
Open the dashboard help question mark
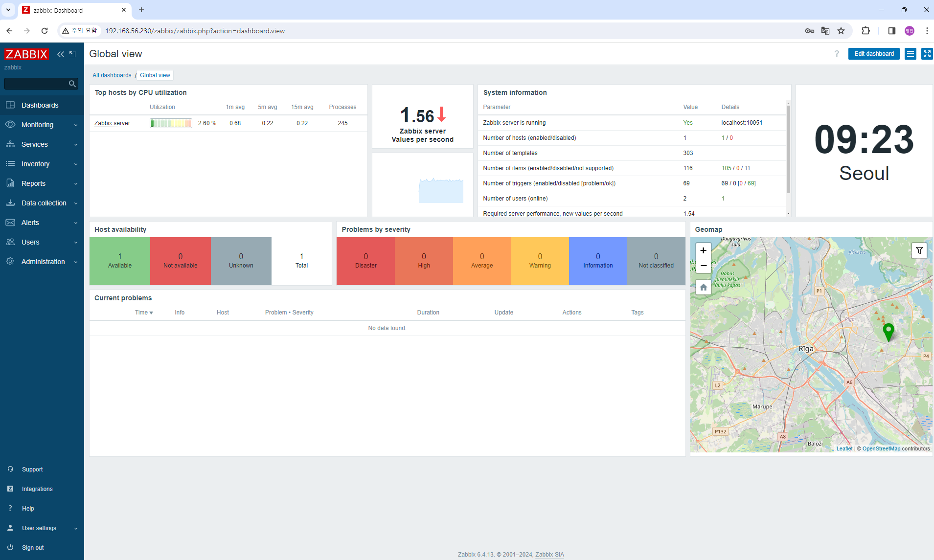pyautogui.click(x=837, y=54)
